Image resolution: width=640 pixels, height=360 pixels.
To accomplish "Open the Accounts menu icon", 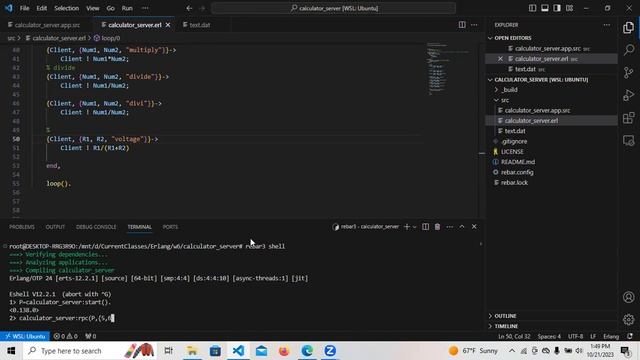I will pos(629,297).
